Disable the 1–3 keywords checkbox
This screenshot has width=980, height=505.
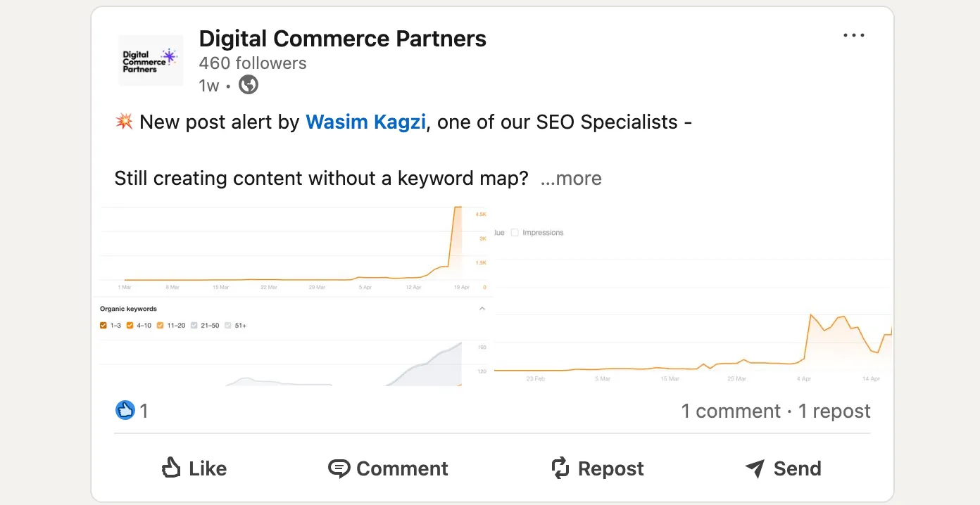pos(103,325)
